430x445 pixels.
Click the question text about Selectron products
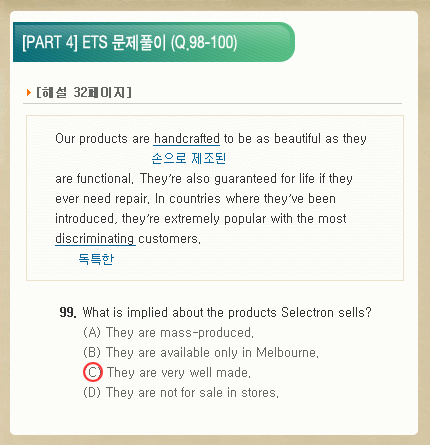tap(227, 313)
